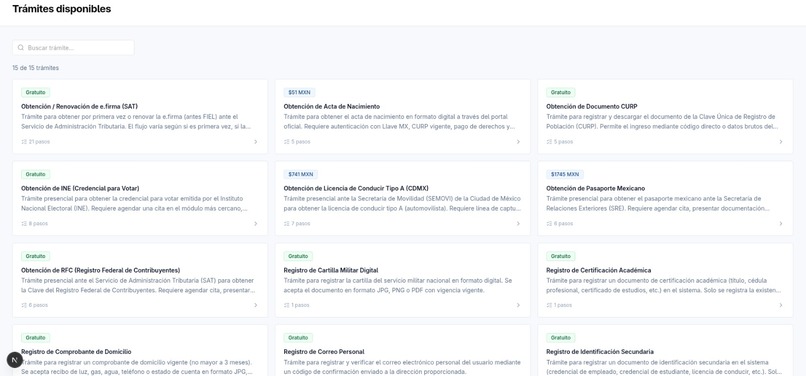The width and height of the screenshot is (806, 376).
Task: Click the $1745 MXN price badge
Action: click(565, 174)
